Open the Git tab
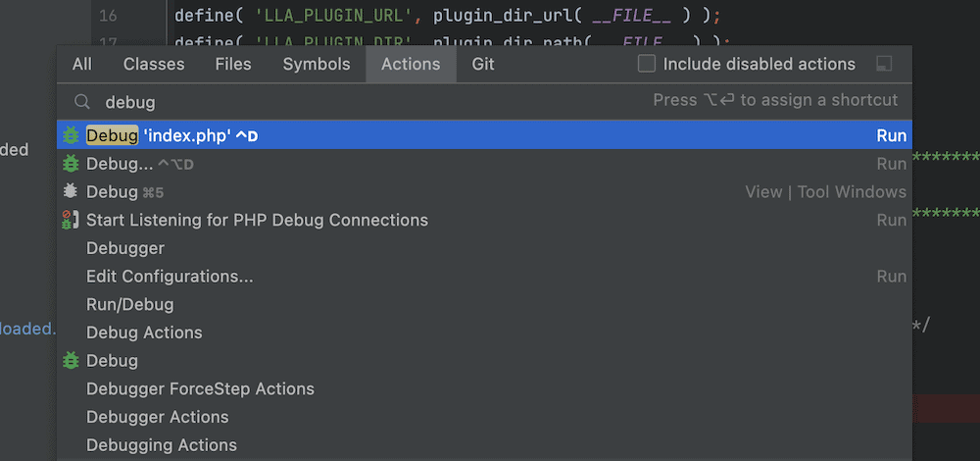 (483, 64)
